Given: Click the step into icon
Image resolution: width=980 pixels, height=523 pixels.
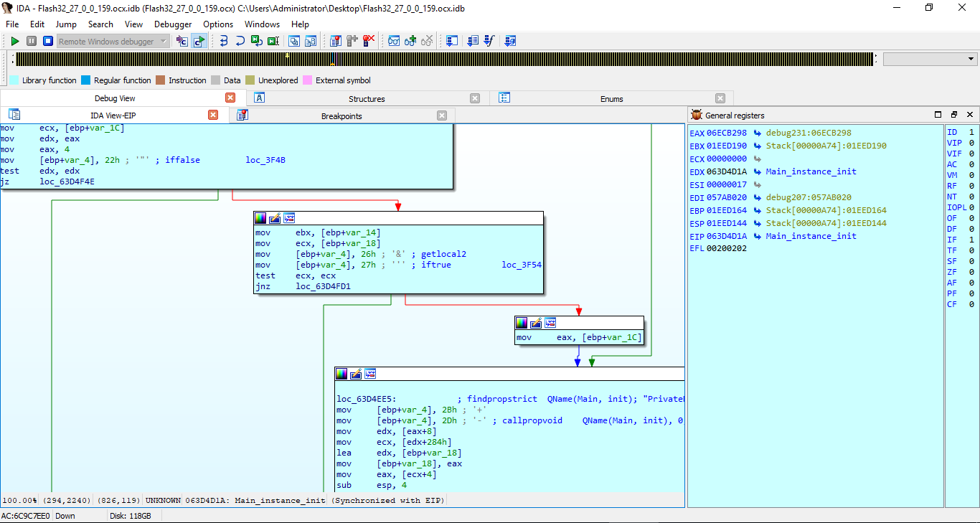Looking at the screenshot, I should pos(223,41).
